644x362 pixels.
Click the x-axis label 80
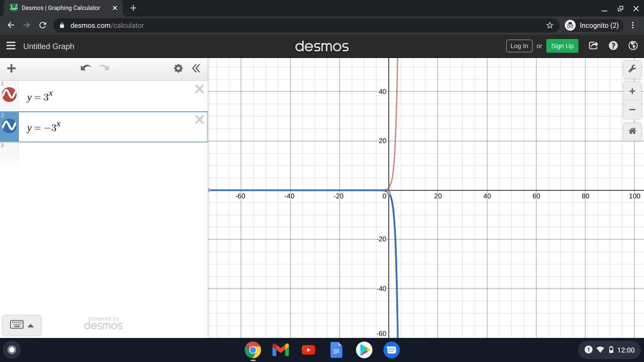click(585, 196)
